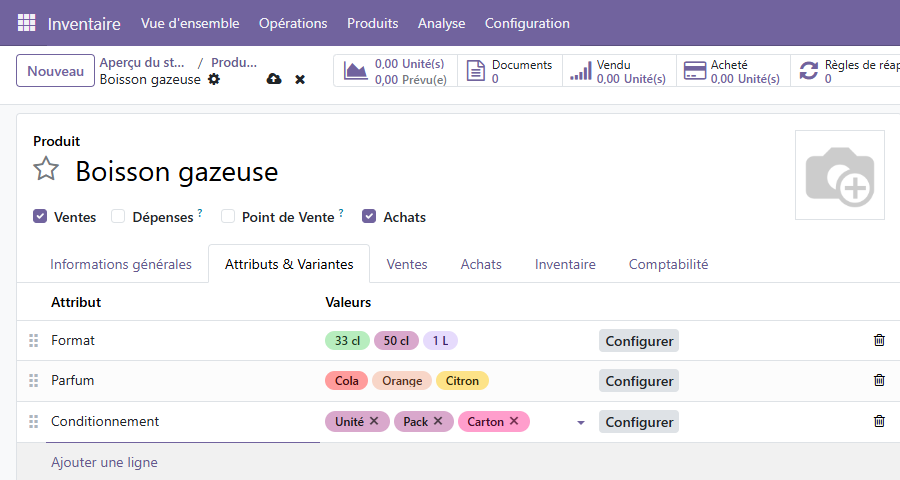Click the 50 cl value tag
This screenshot has height=480, width=900.
pyautogui.click(x=396, y=340)
